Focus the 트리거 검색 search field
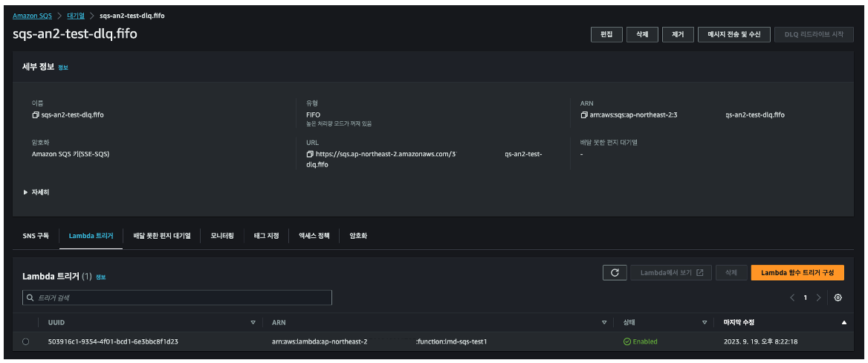 [177, 298]
